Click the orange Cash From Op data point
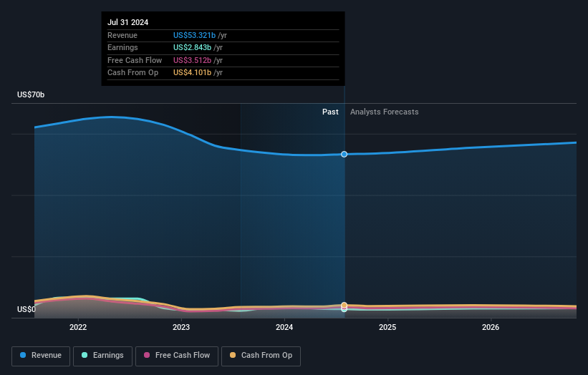 (x=344, y=305)
